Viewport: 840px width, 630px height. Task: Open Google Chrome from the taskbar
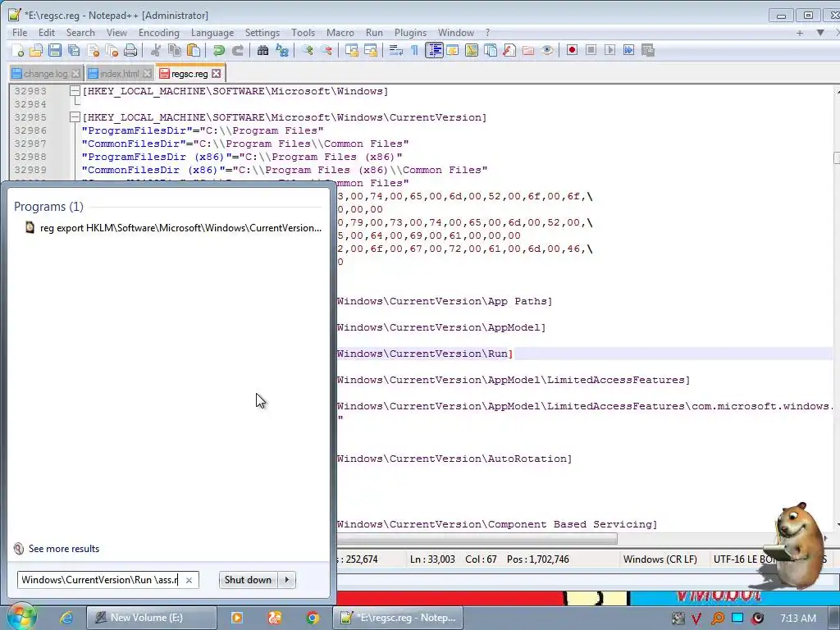point(313,618)
